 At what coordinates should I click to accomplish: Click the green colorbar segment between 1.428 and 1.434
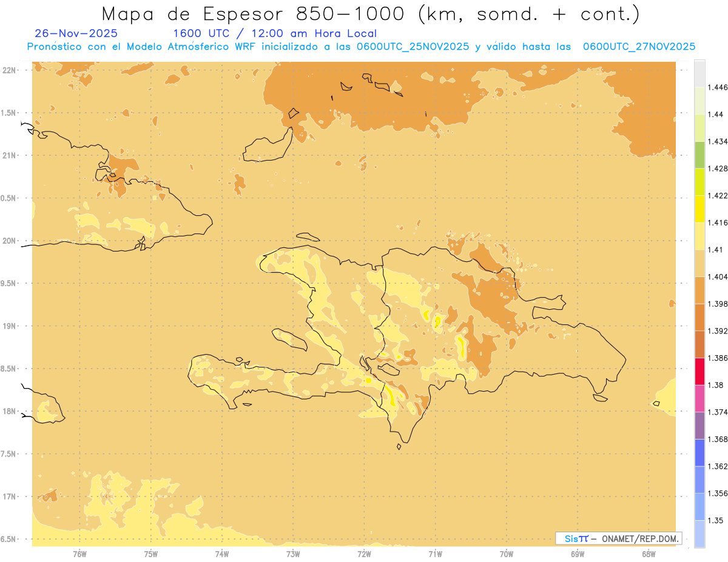699,155
